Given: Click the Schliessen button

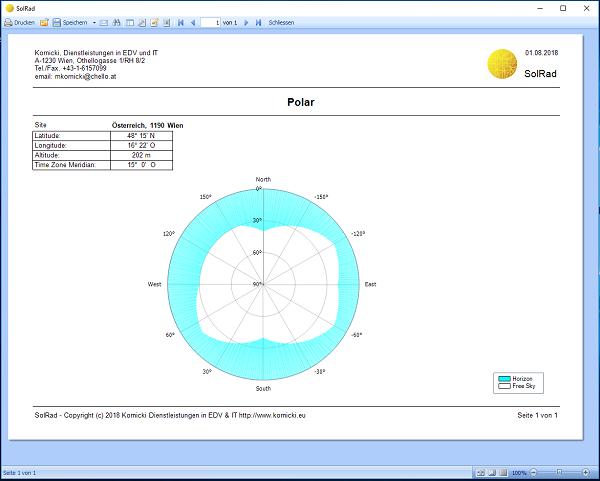Looking at the screenshot, I should click(281, 22).
